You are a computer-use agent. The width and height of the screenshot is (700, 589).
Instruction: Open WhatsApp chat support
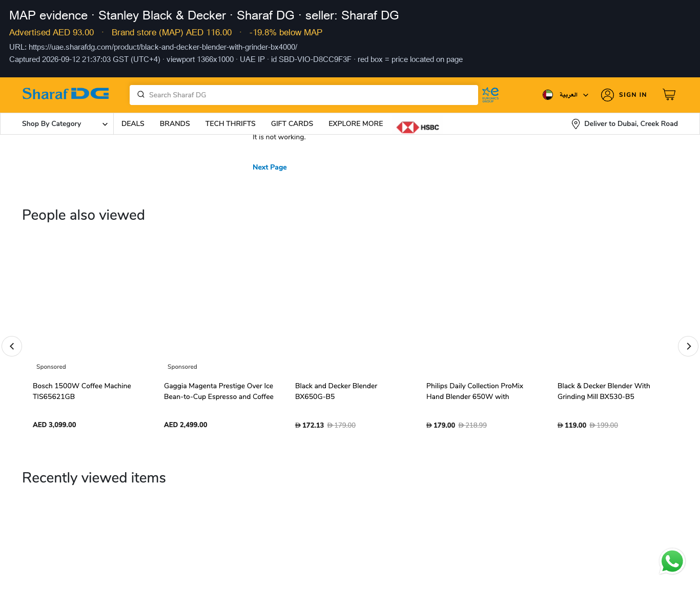(672, 561)
